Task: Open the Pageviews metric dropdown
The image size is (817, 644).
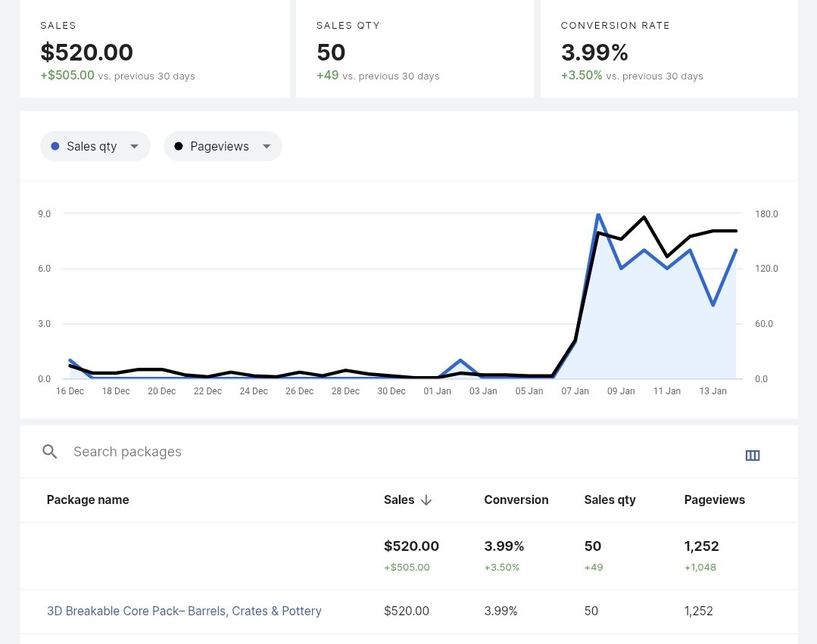Action: pos(223,146)
